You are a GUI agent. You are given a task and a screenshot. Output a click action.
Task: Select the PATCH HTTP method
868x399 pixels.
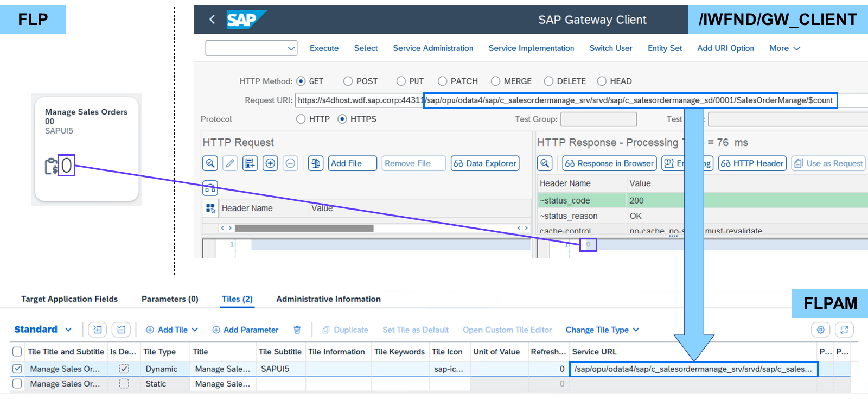point(443,81)
